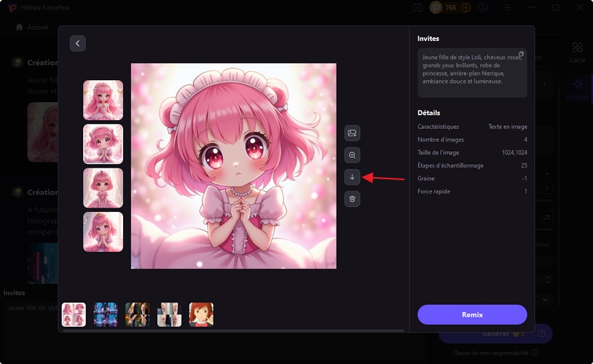593x364 pixels.
Task: Select first thumbnail with long pink hair girl
Action: pyautogui.click(x=103, y=100)
